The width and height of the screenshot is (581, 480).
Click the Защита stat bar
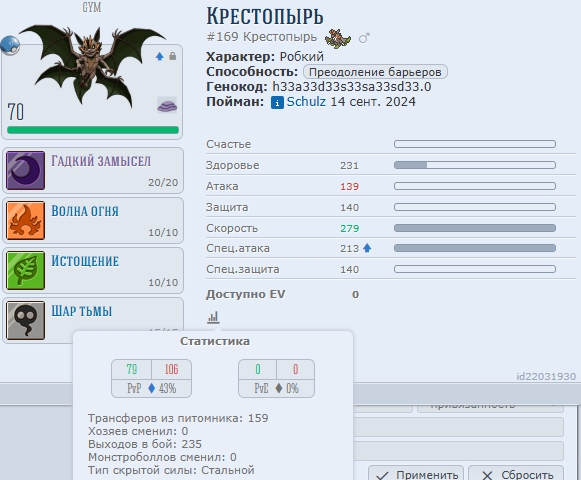[x=475, y=207]
